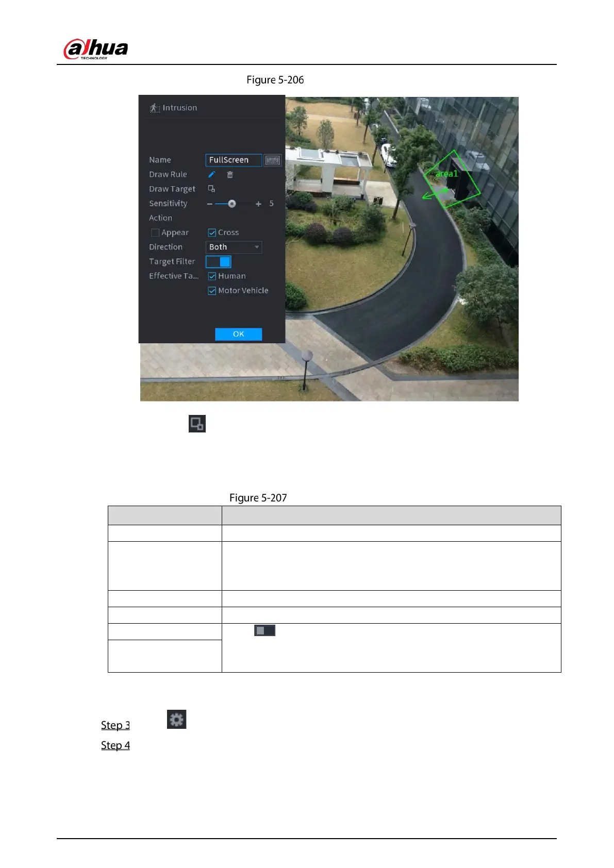This screenshot has width=614, height=868.
Task: Click the sensitivity minus icon
Action: coord(209,204)
